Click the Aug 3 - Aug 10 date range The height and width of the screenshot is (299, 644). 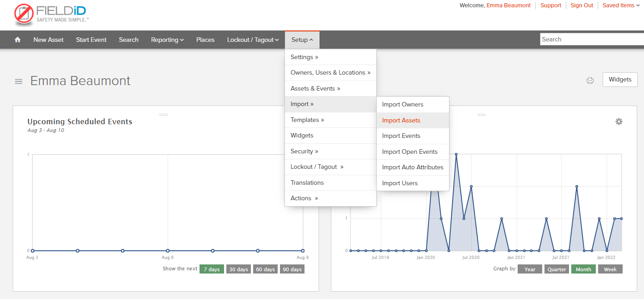[45, 131]
